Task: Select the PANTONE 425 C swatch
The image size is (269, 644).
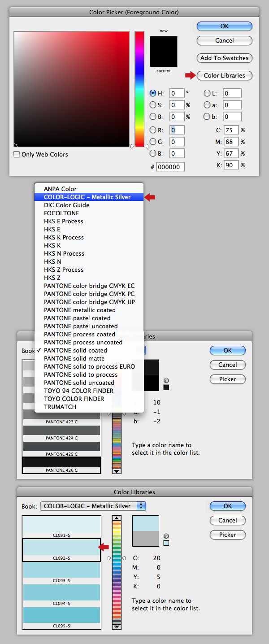Action: click(61, 449)
